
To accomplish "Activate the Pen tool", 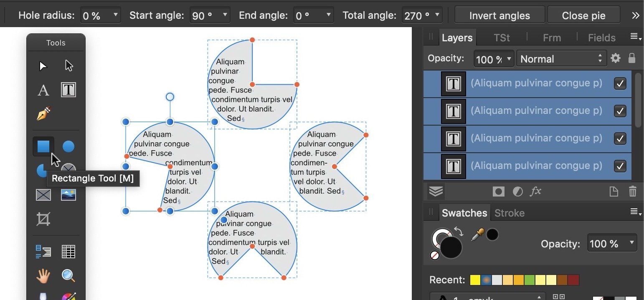I will 43,112.
